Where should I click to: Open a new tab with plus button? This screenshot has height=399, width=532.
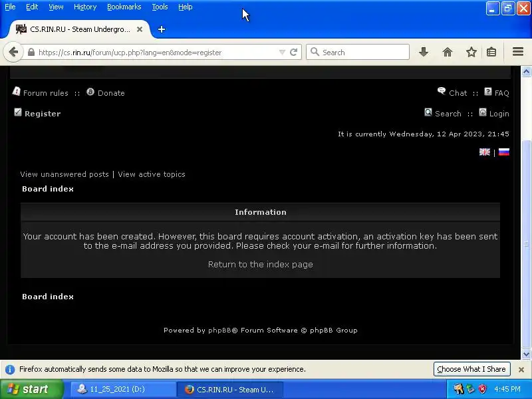click(x=162, y=29)
